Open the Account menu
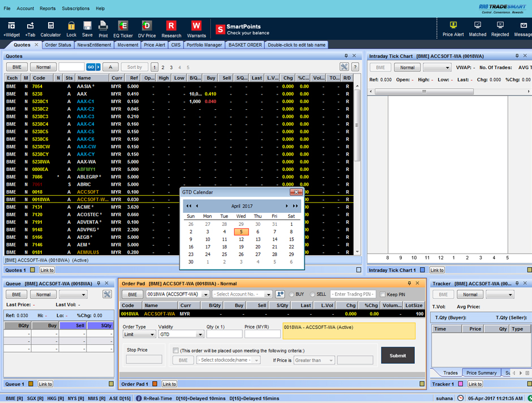Viewport: 532px width, 403px height. [25, 8]
